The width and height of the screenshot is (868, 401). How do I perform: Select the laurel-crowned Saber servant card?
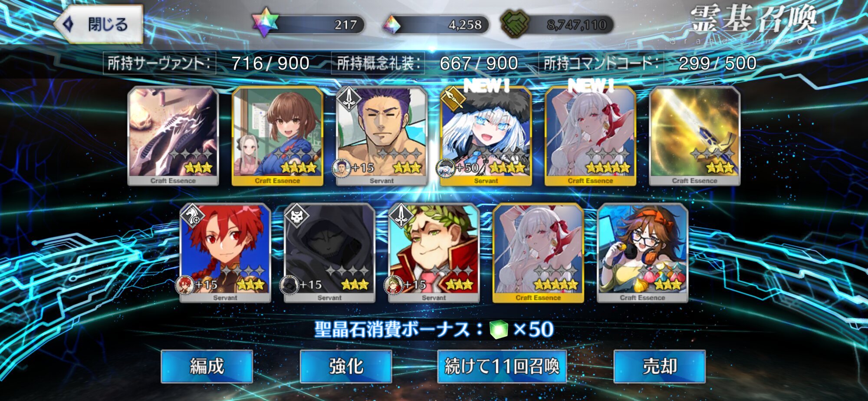pos(434,253)
